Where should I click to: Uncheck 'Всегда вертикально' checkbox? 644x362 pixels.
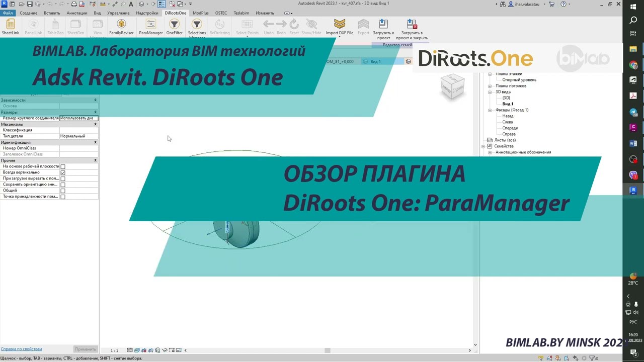(63, 172)
